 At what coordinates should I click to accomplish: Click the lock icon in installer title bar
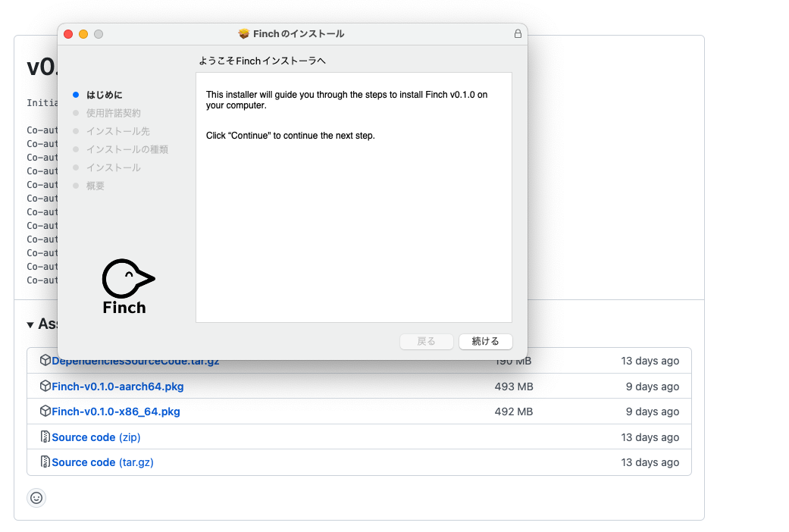[x=518, y=33]
